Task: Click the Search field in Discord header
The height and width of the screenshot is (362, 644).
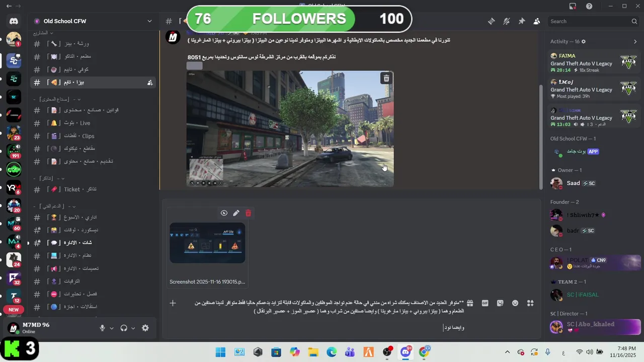Action: click(594, 21)
